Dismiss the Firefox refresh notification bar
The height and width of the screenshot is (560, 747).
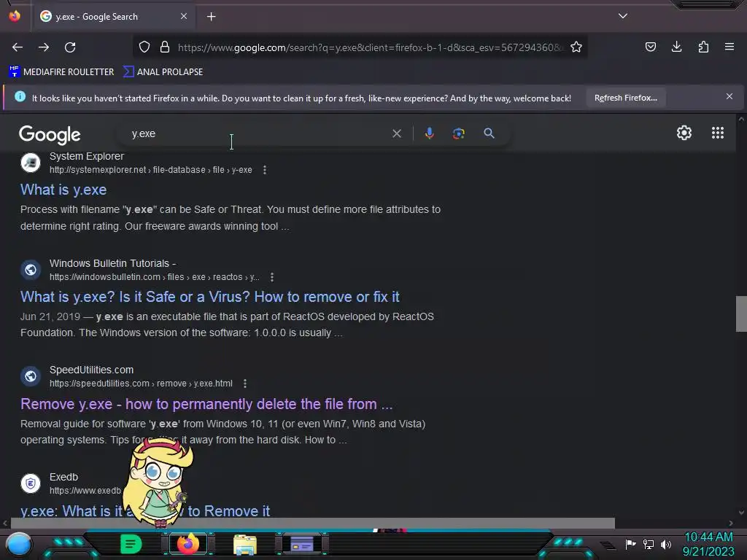729,97
